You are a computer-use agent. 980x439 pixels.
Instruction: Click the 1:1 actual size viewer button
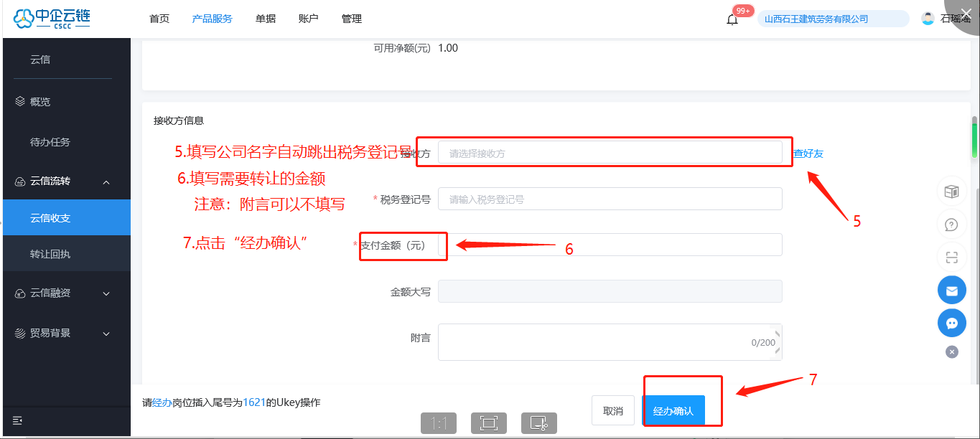[x=439, y=423]
